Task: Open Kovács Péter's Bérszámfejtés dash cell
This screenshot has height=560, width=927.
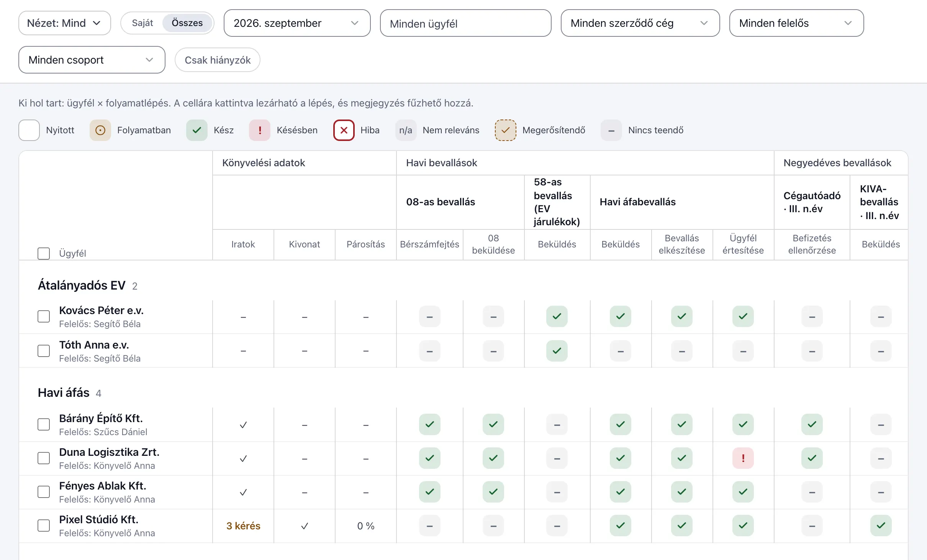Action: click(x=429, y=316)
